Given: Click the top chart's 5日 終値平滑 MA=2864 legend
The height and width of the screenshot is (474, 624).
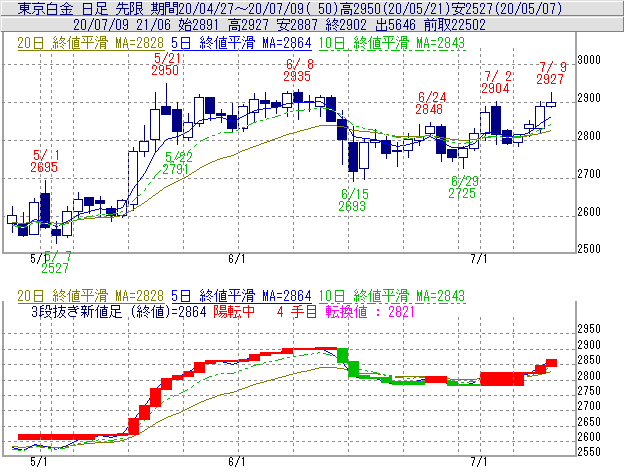Looking at the screenshot, I should pos(241,43).
